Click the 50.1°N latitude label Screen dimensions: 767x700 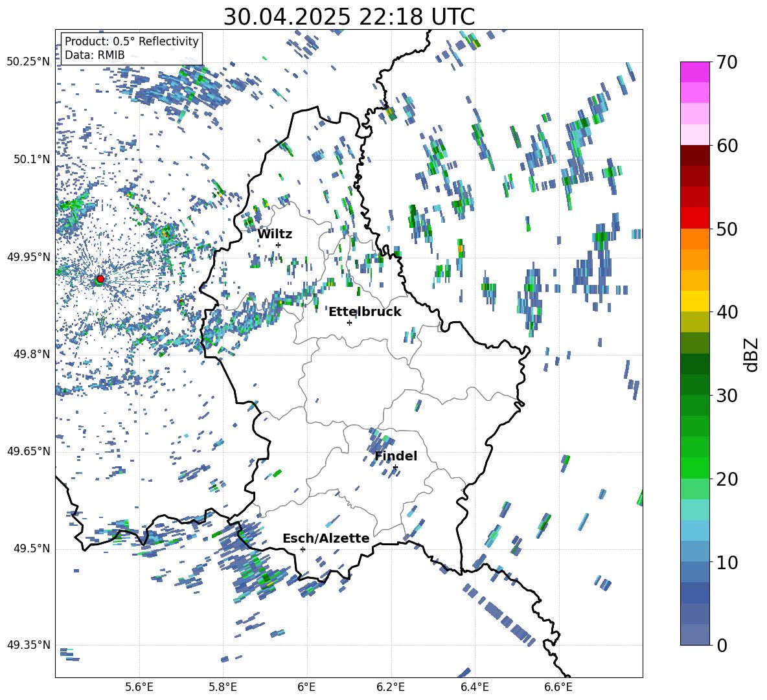(31, 159)
